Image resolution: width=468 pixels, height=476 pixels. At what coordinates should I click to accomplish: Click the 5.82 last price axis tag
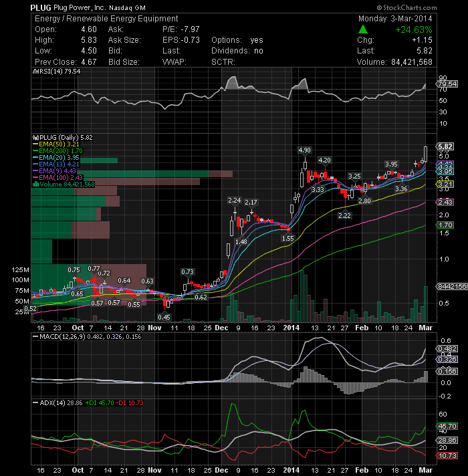tap(445, 146)
